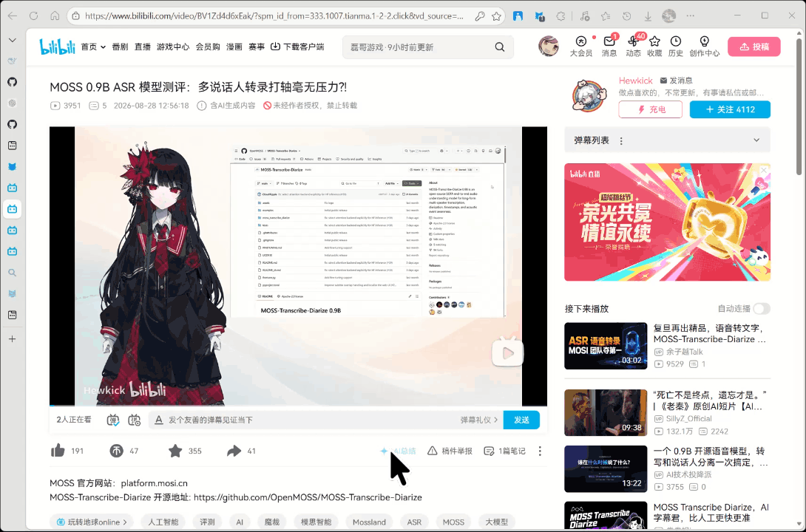
Task: Click ASR tag
Action: pos(414,522)
